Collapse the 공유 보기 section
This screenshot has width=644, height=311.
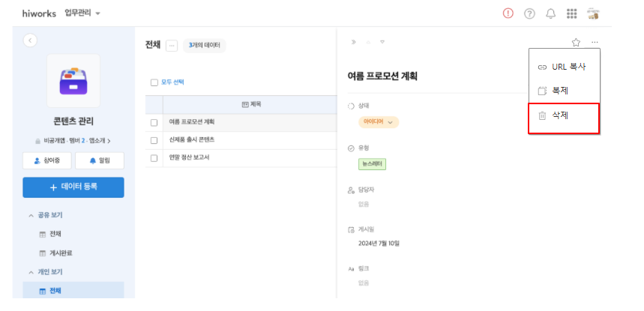click(x=31, y=215)
